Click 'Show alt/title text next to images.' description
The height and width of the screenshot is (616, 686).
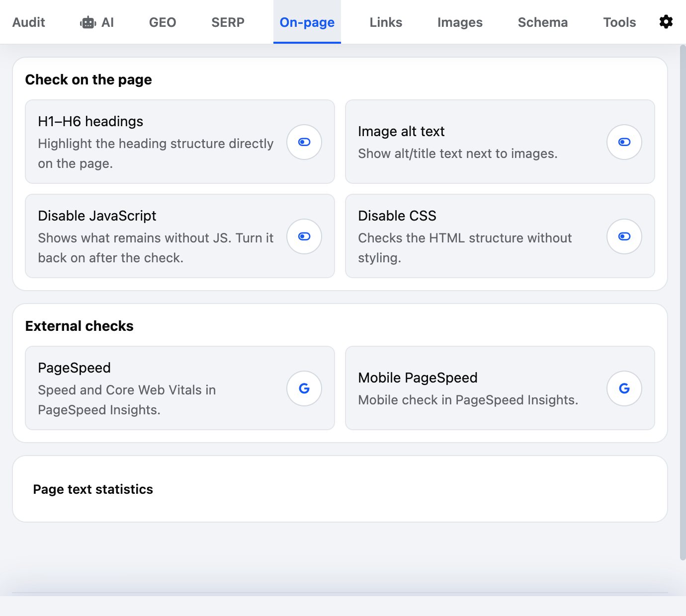tap(458, 154)
